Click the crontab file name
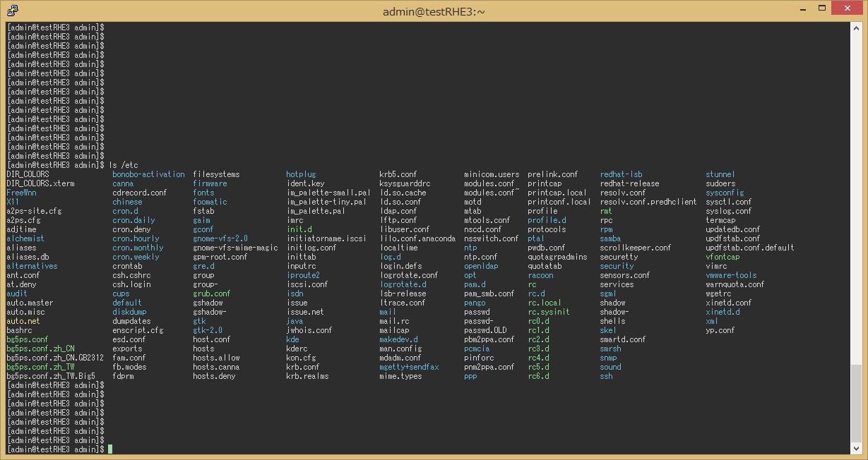Image resolution: width=868 pixels, height=460 pixels. (x=127, y=266)
